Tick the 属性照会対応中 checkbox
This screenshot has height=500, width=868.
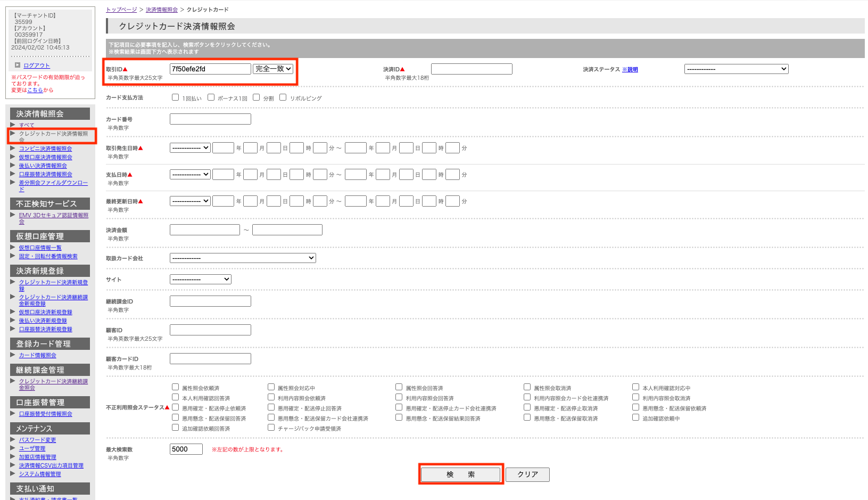tap(271, 387)
